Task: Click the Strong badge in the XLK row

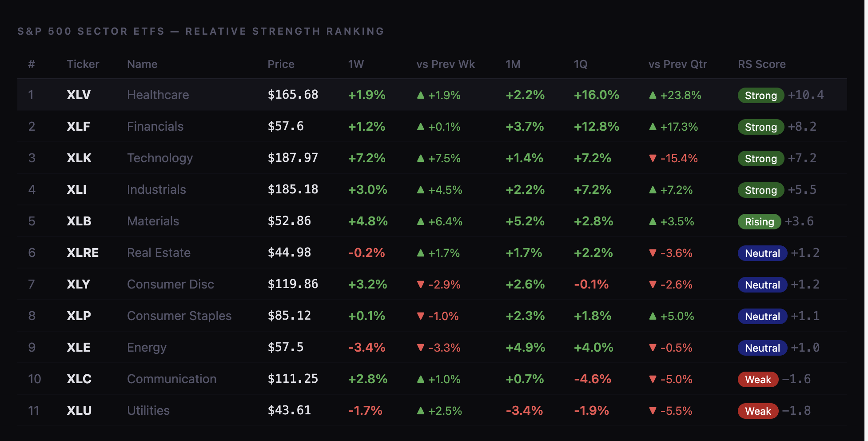Action: [761, 159]
